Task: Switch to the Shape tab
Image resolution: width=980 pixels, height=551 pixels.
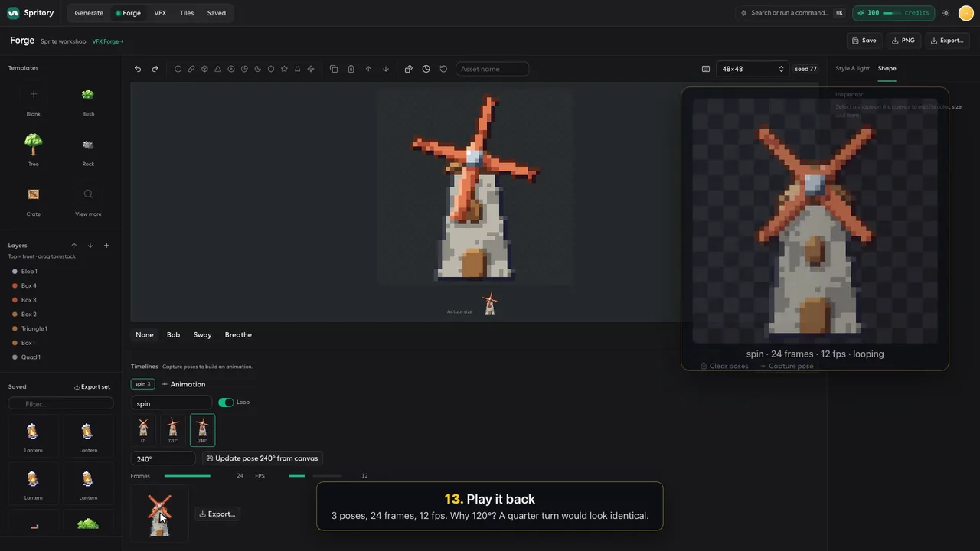Action: pyautogui.click(x=887, y=69)
